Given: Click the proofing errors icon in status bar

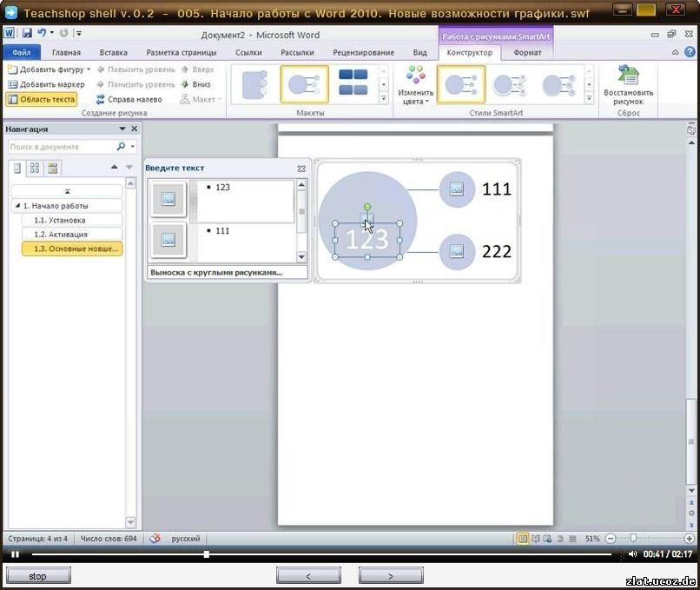Looking at the screenshot, I should (155, 538).
